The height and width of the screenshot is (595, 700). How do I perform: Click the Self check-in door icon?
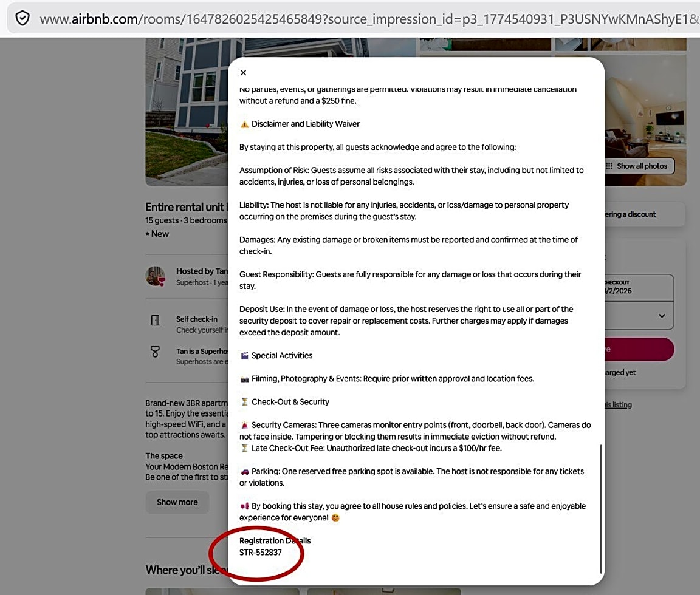[156, 320]
